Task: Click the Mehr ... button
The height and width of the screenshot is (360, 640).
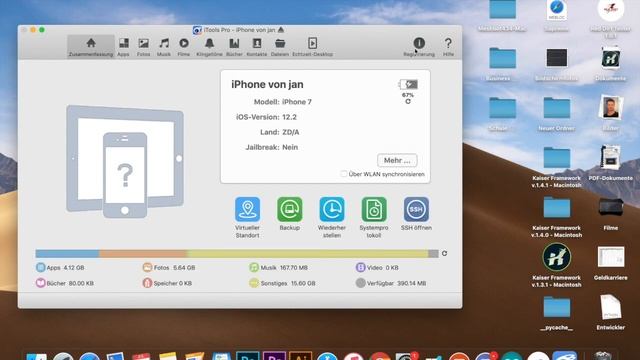Action: tap(397, 160)
